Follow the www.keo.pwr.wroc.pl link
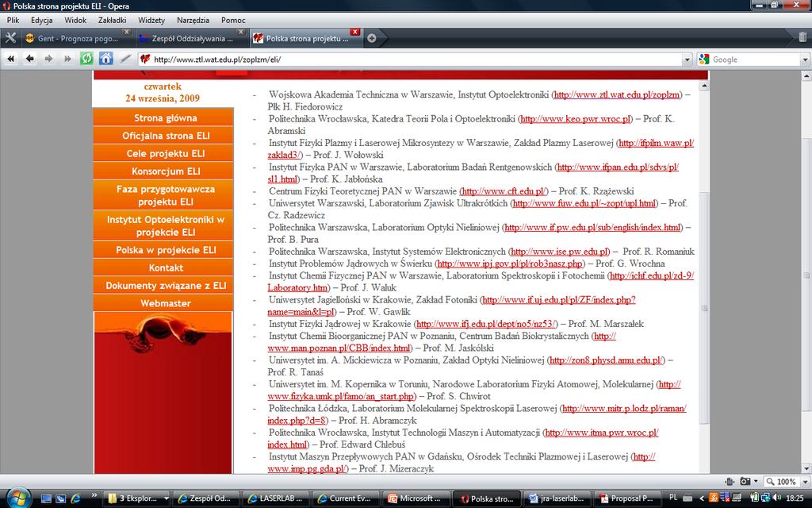Viewport: 812px width, 508px height. [x=576, y=119]
